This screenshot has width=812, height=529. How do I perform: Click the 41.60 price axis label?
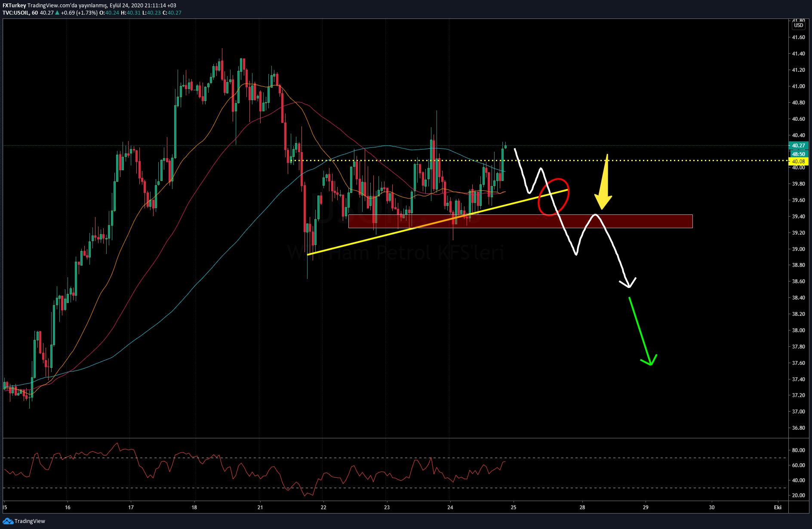click(x=798, y=37)
